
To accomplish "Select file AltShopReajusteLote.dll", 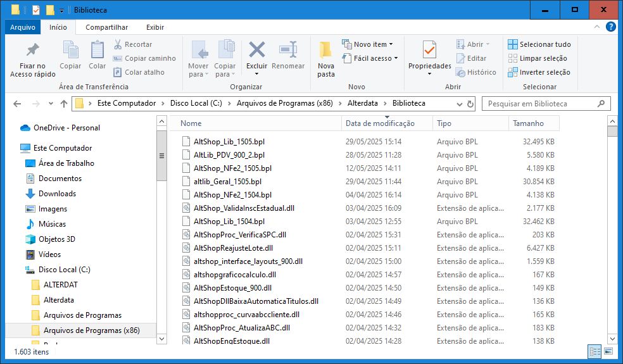I will [x=233, y=248].
